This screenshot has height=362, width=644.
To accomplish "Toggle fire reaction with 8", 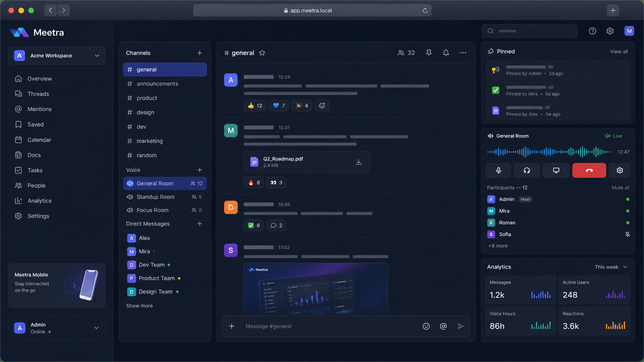I will coord(254,182).
